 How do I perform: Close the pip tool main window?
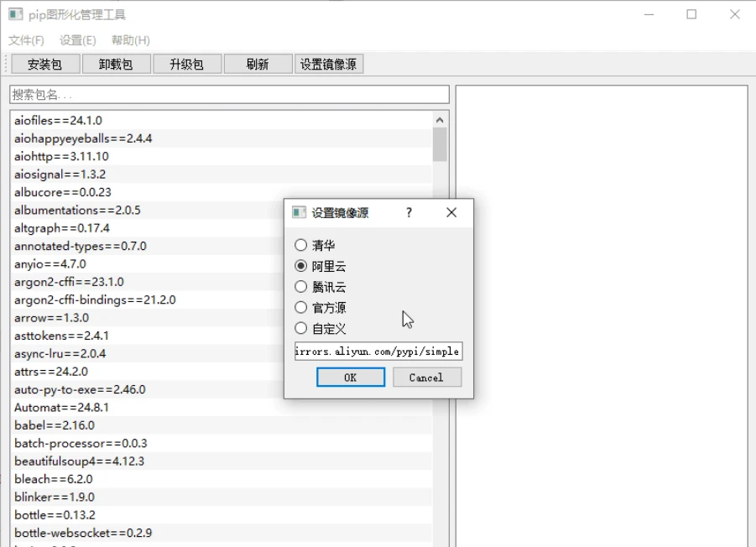tap(735, 14)
